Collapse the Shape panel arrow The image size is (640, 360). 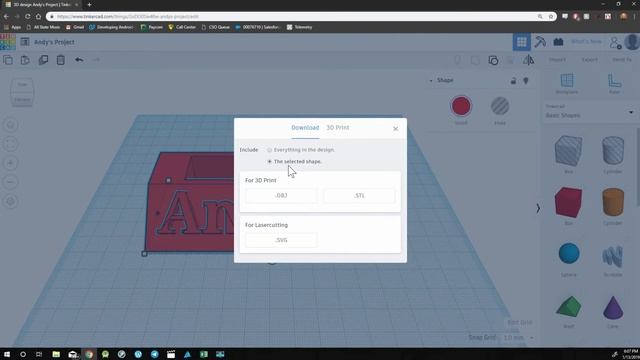coord(431,81)
